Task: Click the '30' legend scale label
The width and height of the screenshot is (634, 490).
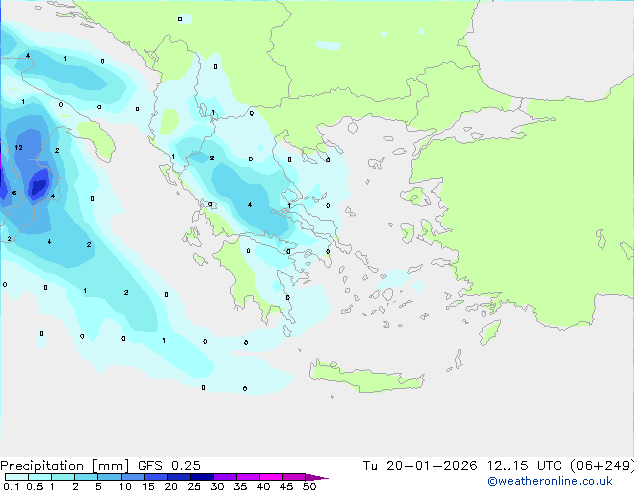Action: pos(217,486)
